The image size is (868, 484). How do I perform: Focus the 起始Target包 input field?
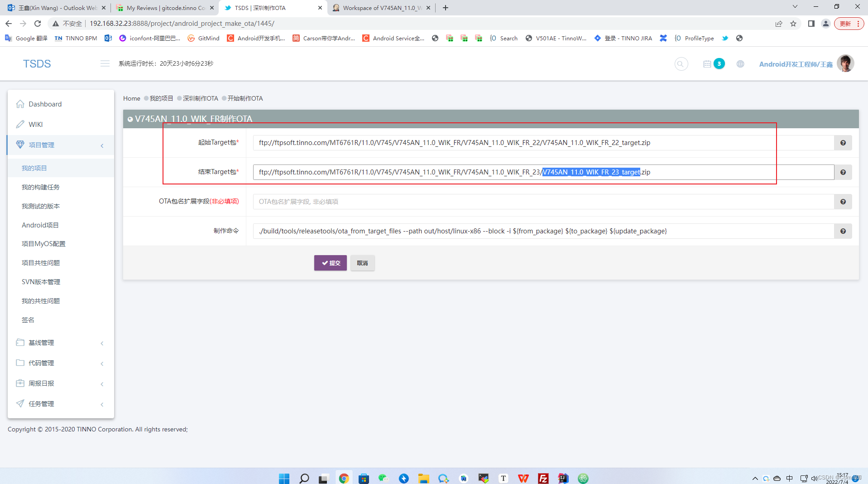pos(543,143)
